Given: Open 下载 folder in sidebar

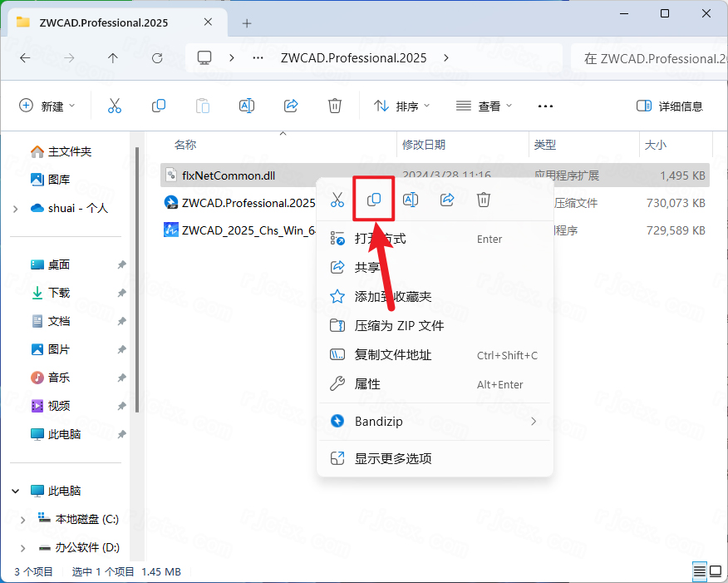Looking at the screenshot, I should click(59, 293).
